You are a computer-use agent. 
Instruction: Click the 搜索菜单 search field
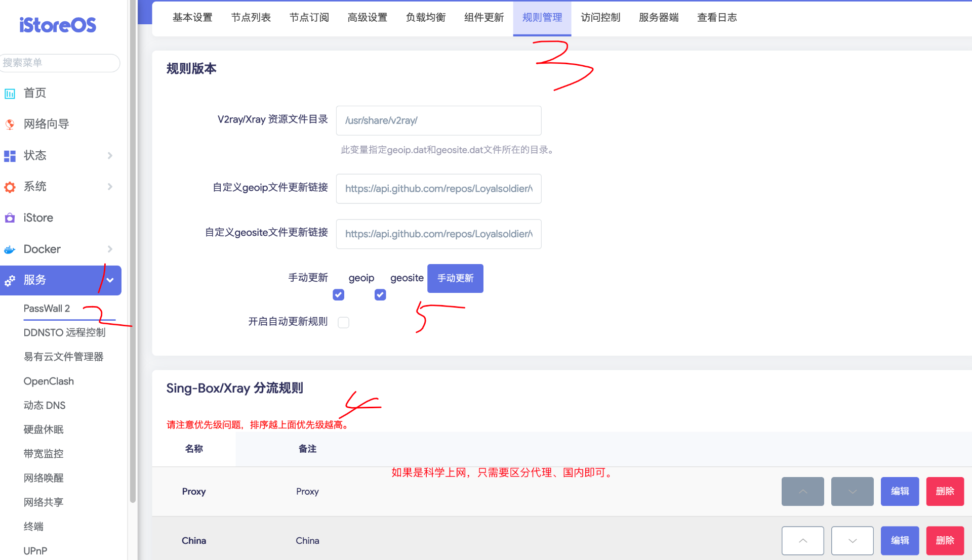tap(60, 63)
